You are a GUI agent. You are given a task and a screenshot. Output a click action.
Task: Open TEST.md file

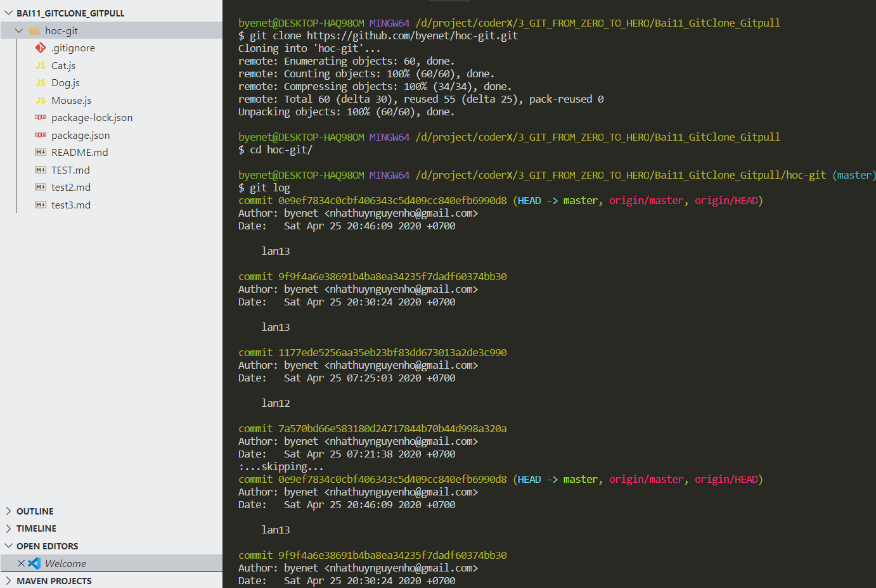pyautogui.click(x=70, y=170)
